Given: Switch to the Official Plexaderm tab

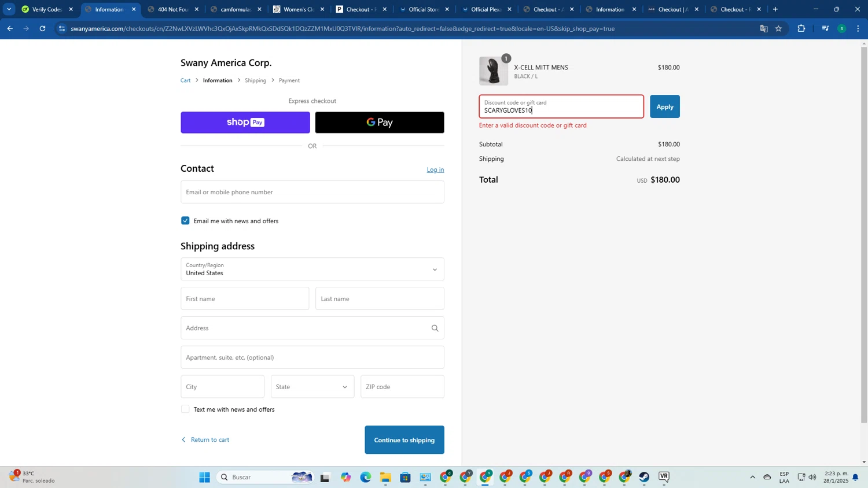Looking at the screenshot, I should [x=486, y=9].
